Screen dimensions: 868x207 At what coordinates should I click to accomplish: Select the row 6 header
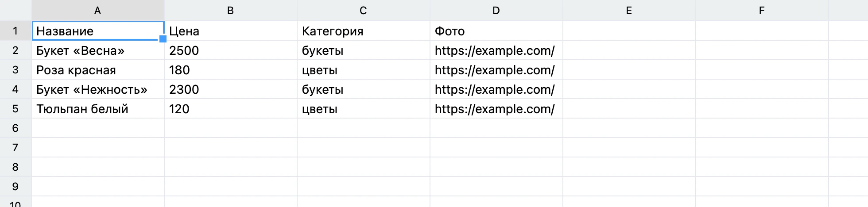pyautogui.click(x=15, y=128)
